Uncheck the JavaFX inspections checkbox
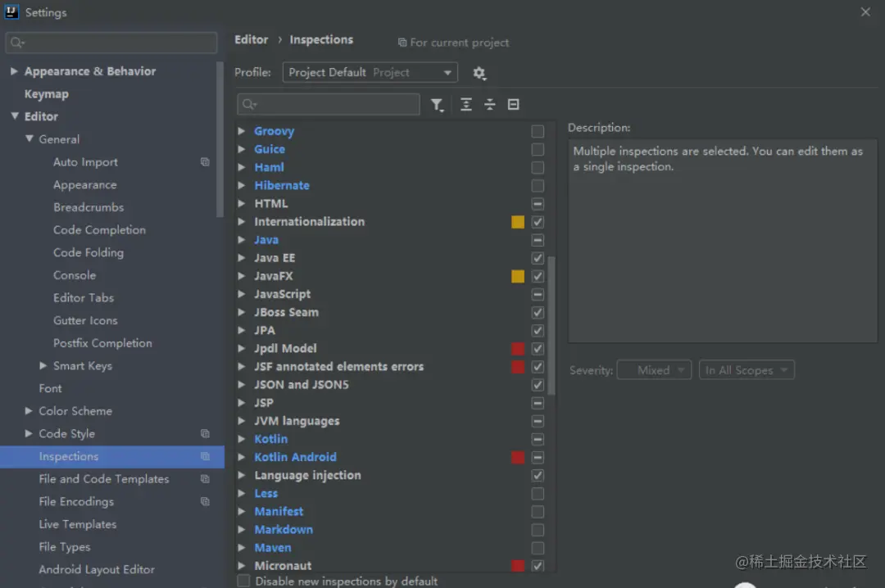Screen dimensions: 885x588 (538, 277)
